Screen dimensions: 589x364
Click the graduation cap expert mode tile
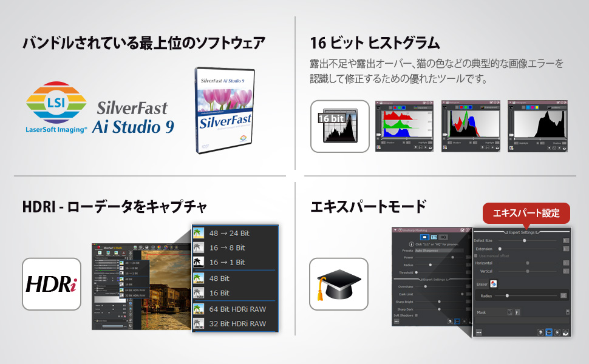coord(339,284)
